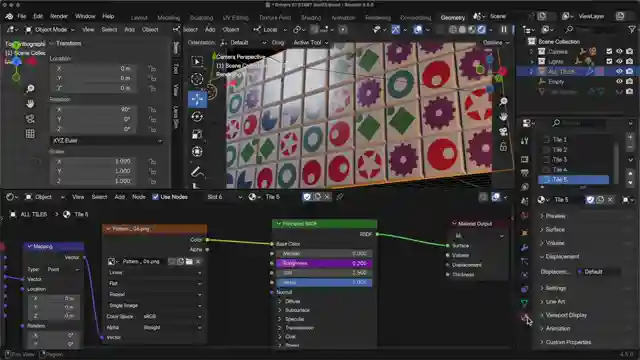Hide ALL TILES object with eye icon
The width and height of the screenshot is (640, 360).
[x=619, y=71]
